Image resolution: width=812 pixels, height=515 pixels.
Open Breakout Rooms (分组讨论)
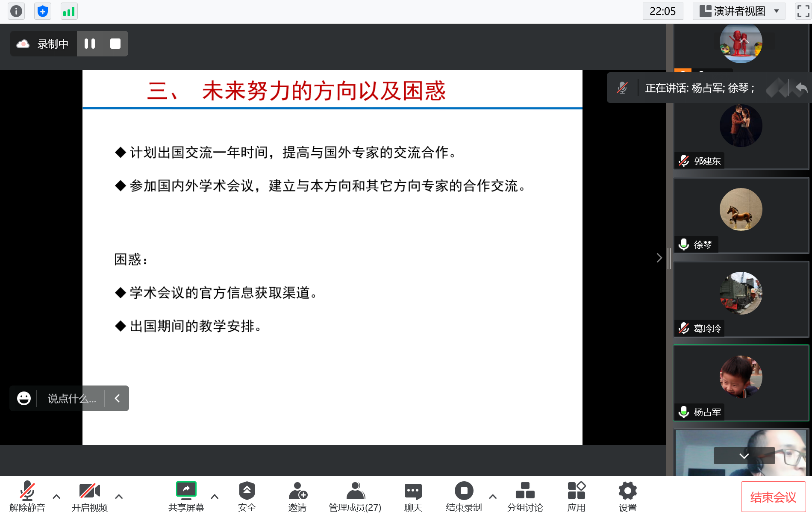(x=525, y=496)
